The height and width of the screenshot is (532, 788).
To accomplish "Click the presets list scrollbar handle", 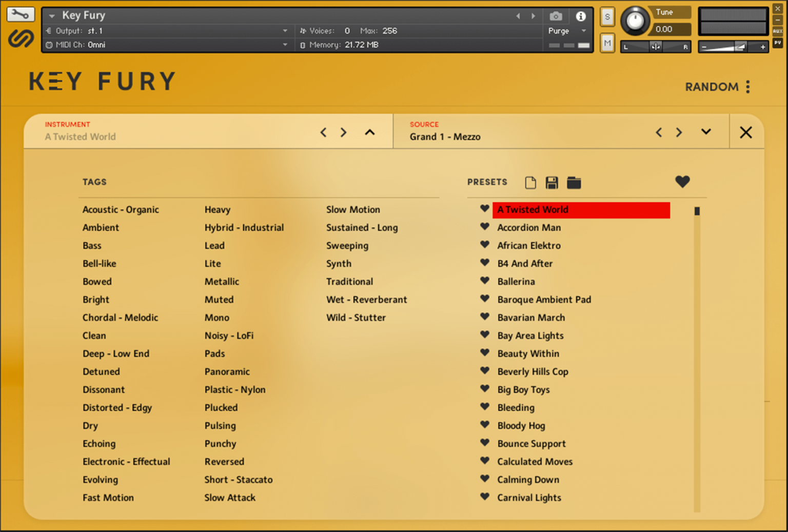I will tap(697, 211).
